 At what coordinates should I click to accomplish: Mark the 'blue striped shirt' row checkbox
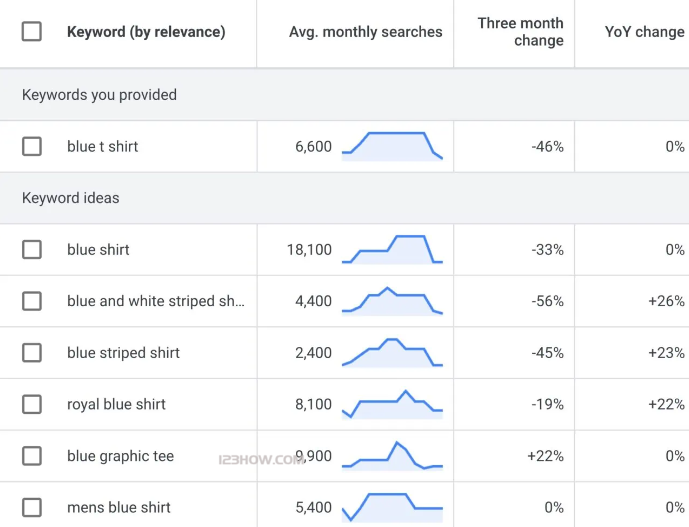click(x=32, y=353)
